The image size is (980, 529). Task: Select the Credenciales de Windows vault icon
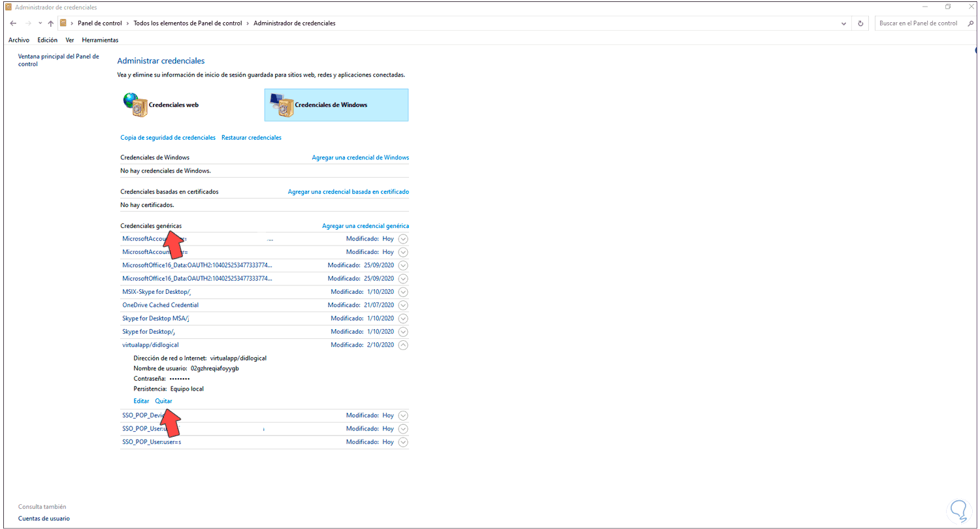(x=282, y=104)
